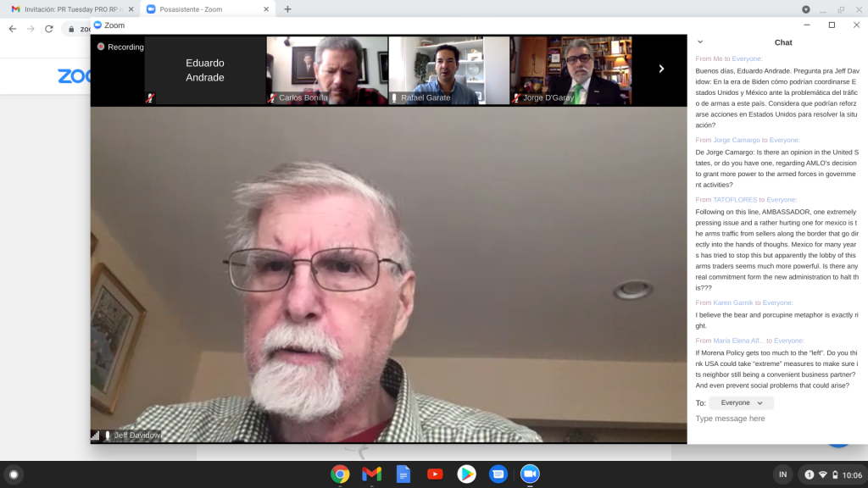
Task: Open Zoom app from the shelf
Action: (530, 474)
